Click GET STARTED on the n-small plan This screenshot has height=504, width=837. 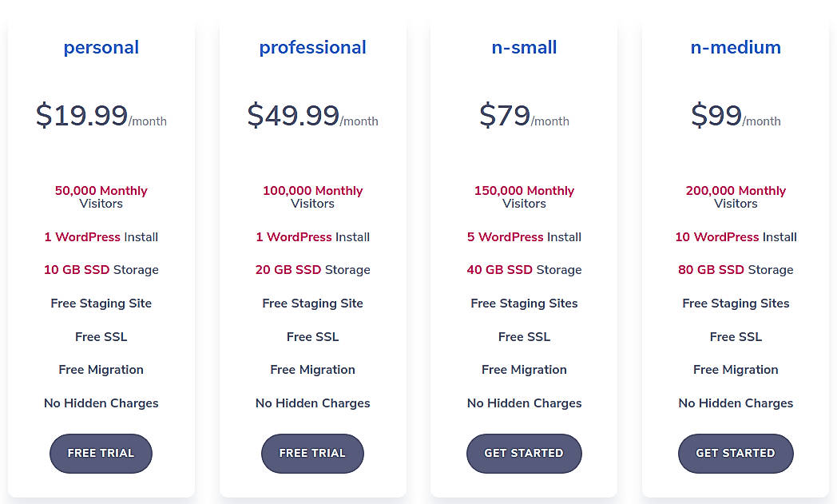point(524,453)
